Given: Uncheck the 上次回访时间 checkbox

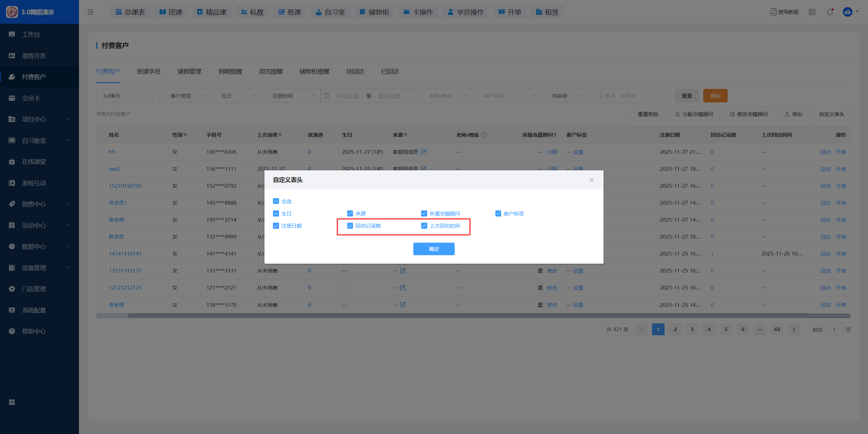Looking at the screenshot, I should 424,226.
